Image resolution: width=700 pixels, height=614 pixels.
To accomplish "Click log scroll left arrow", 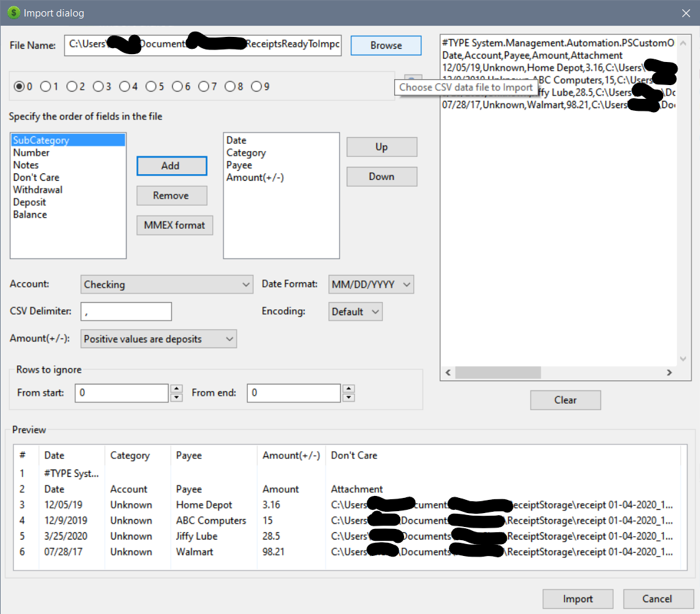I will click(448, 373).
